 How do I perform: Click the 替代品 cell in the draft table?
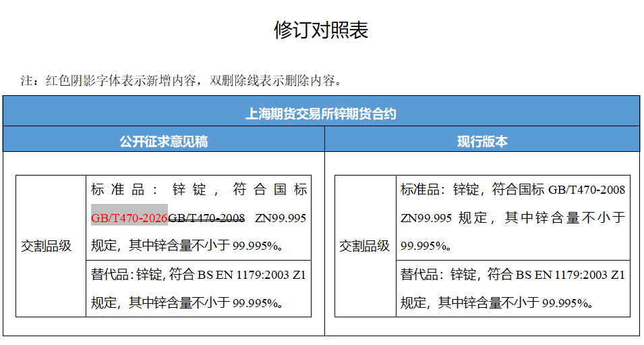pyautogui.click(x=198, y=289)
